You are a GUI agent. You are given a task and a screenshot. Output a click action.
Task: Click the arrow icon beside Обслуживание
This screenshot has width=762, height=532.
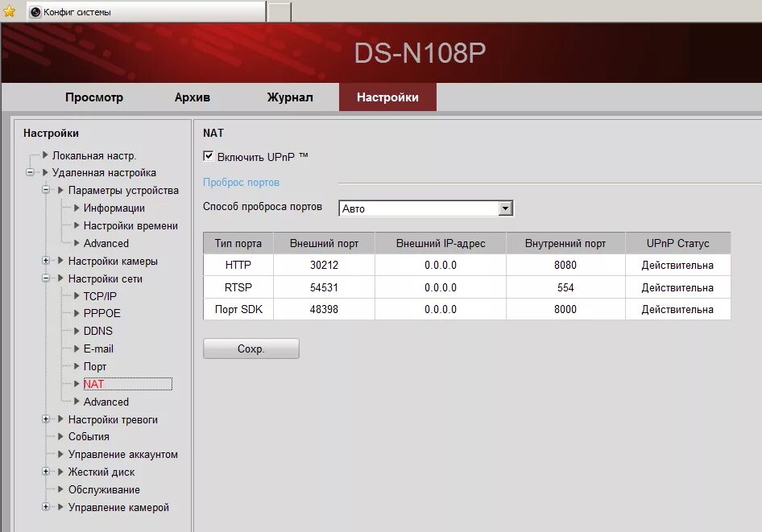click(60, 489)
